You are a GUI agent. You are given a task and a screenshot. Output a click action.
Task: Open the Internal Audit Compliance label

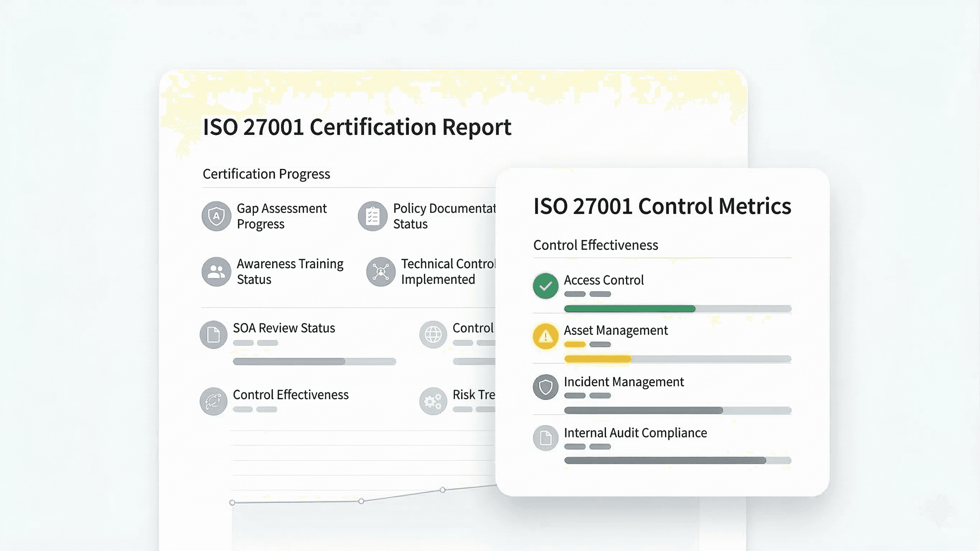pos(635,433)
